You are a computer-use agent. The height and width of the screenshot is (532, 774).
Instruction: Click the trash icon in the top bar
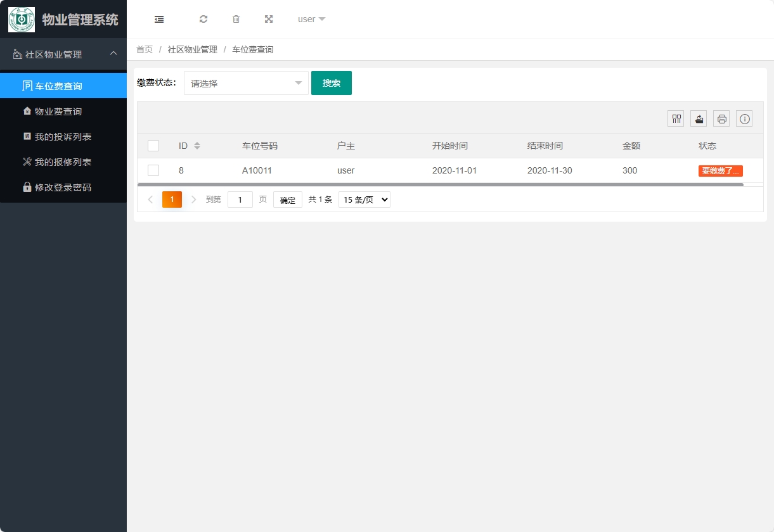pos(236,19)
